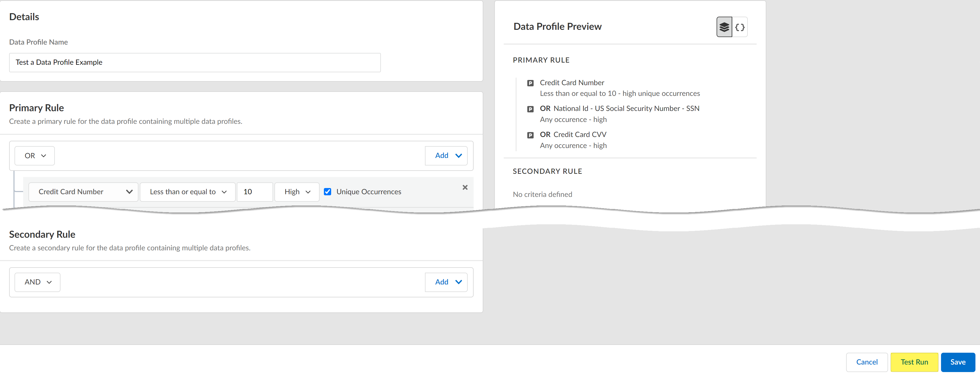Switch to layered preview view icon
Viewport: 980px width, 375px height.
[724, 27]
